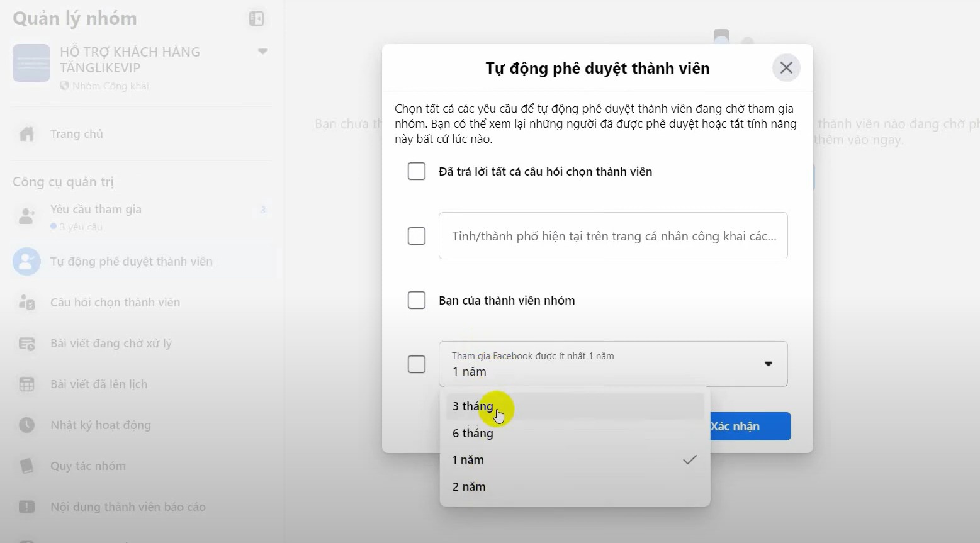Click the Xác nhận button
Viewport: 980px width, 543px height.
coord(749,427)
